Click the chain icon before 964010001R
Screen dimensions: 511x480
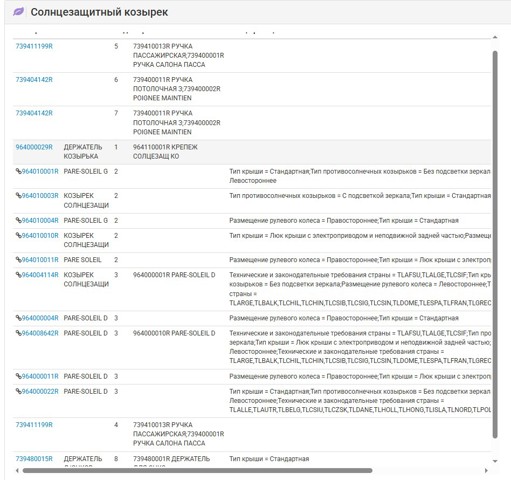[x=18, y=171]
